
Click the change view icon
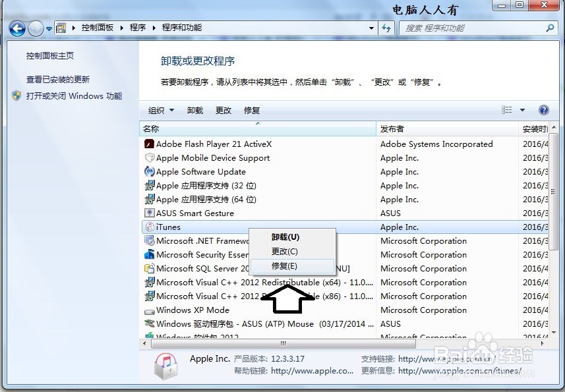pos(506,110)
